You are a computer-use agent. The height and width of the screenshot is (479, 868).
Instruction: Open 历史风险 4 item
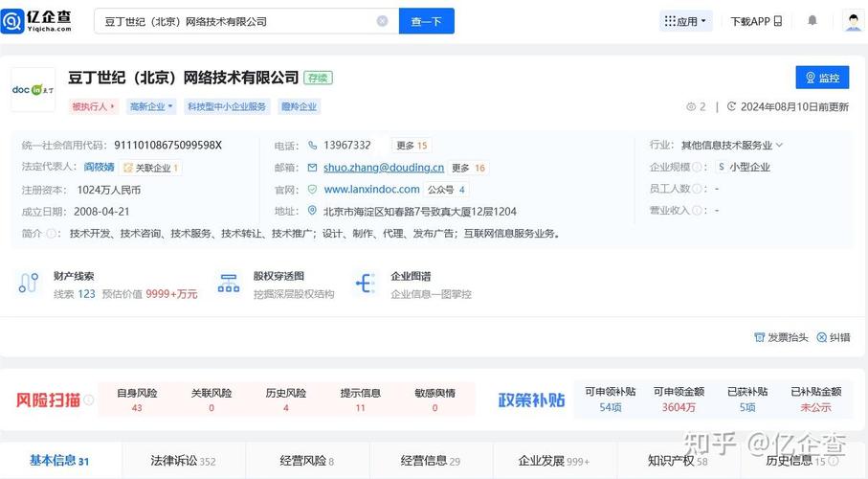point(285,399)
